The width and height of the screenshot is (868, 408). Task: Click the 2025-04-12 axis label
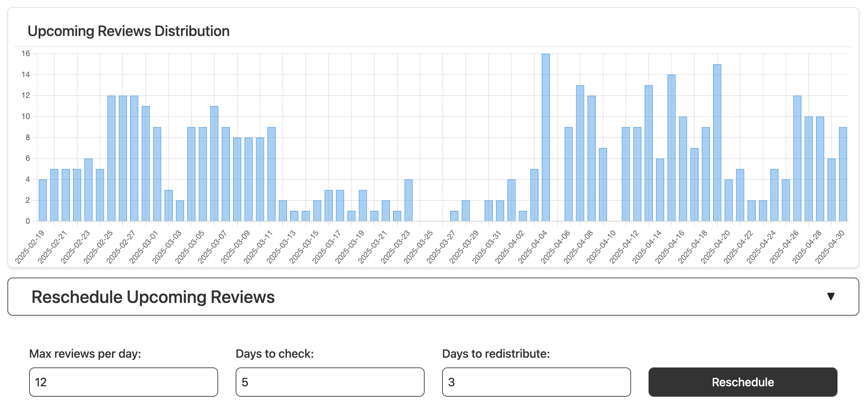click(x=624, y=247)
